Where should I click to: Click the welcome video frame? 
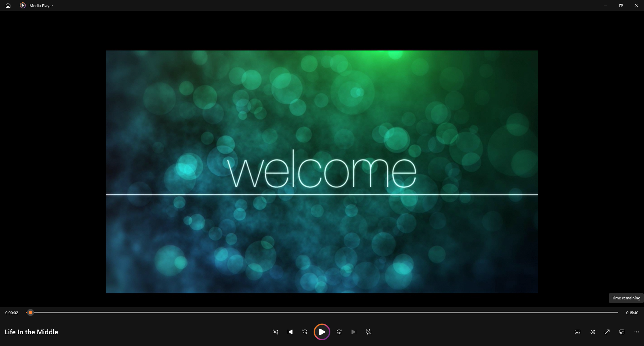click(322, 172)
